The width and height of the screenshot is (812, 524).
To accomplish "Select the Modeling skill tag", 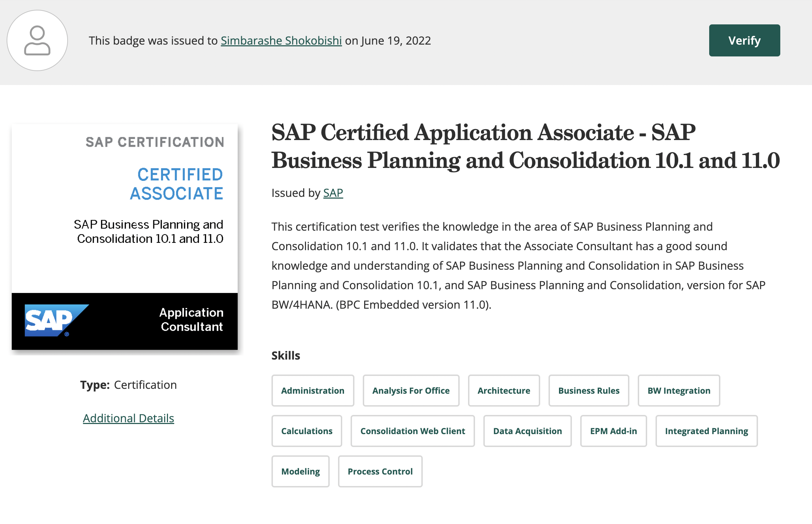I will tap(300, 471).
